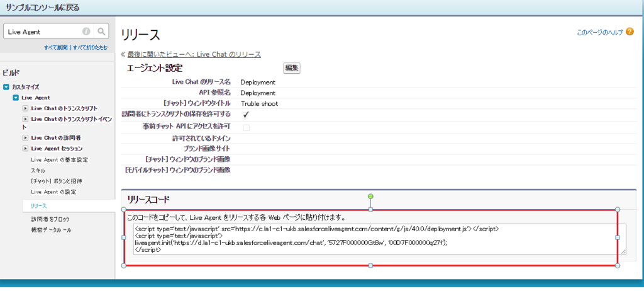Click すべて折りたたむ link
The image size is (644, 291).
coord(91,48)
